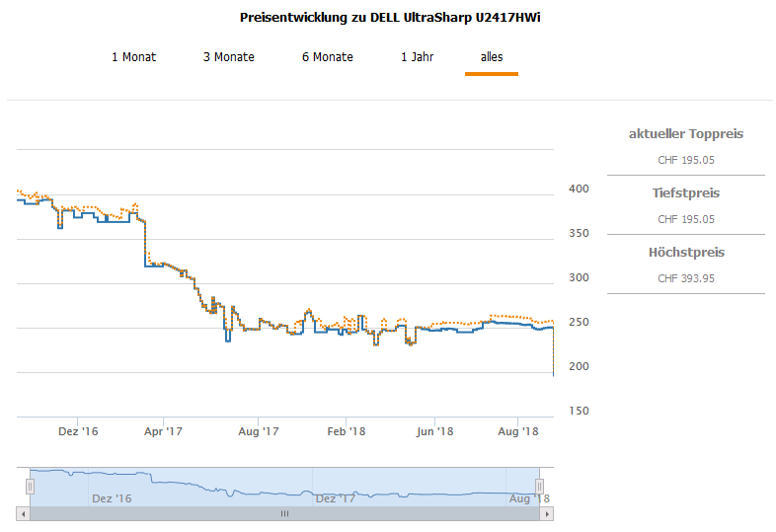Screen dimensions: 776x532
Task: Click the Tiefstpreis label
Action: 685,193
